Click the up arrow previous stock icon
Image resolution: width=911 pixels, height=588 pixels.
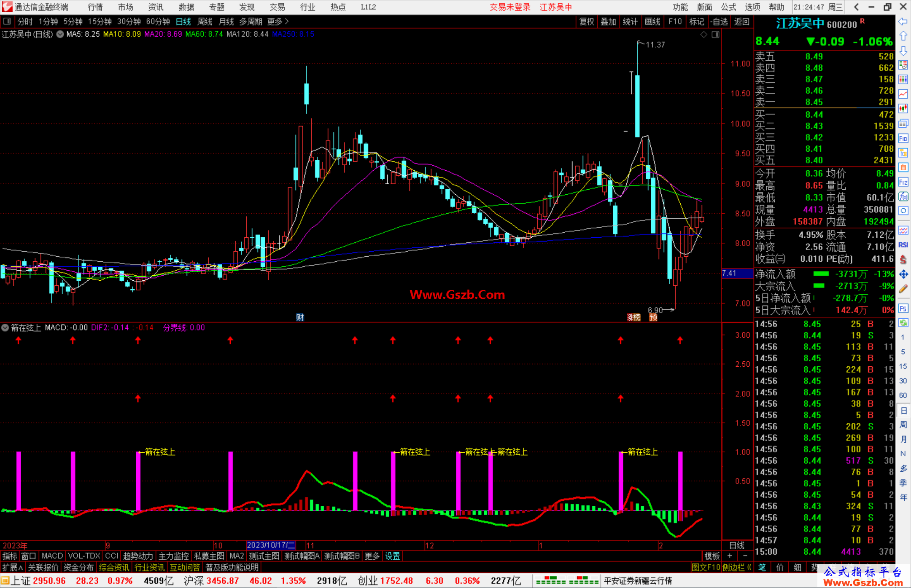point(903,36)
